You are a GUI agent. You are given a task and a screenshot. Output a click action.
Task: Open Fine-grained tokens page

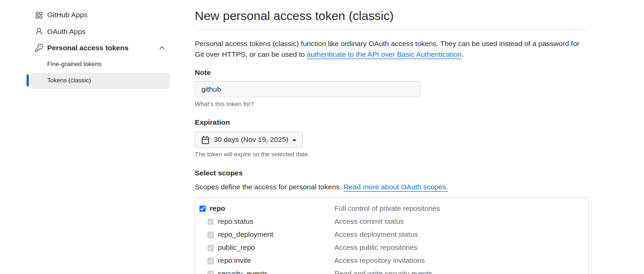pos(74,64)
